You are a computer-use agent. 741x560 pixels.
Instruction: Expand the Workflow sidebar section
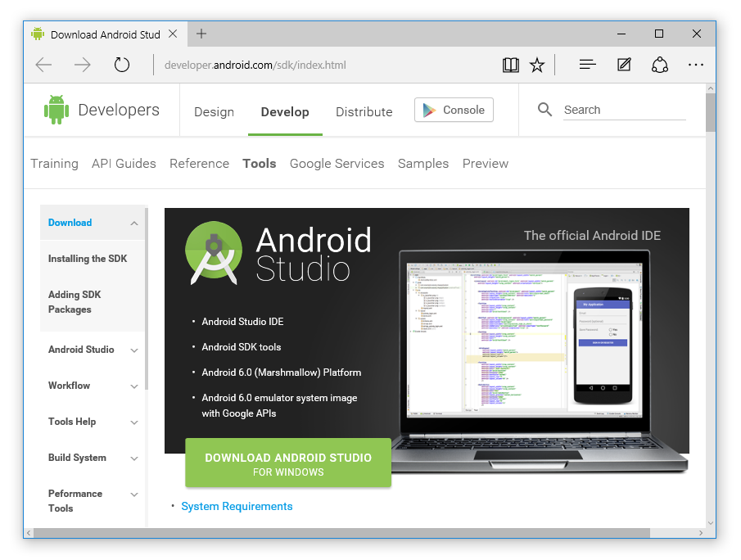134,386
